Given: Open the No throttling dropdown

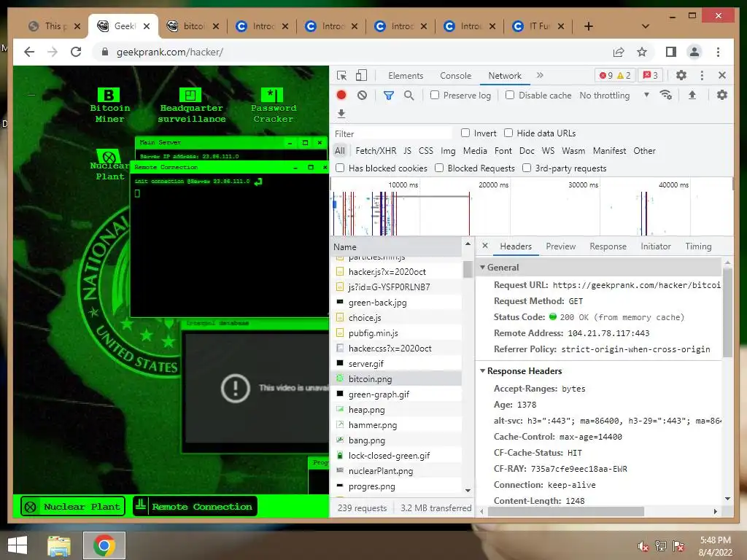Looking at the screenshot, I should pyautogui.click(x=614, y=96).
